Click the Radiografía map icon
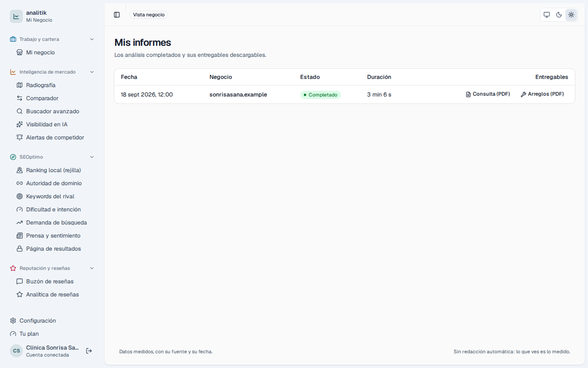Screen dimensions: 588x368 (x=20, y=85)
